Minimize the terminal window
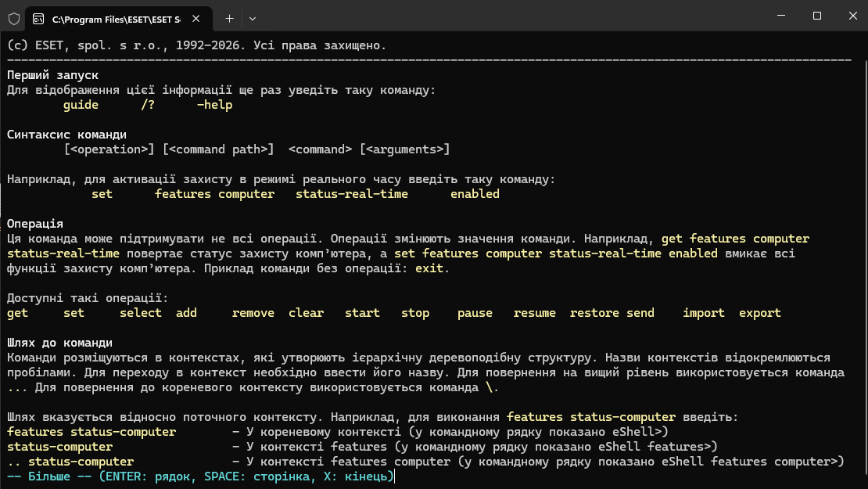The width and height of the screenshot is (868, 489). click(x=781, y=16)
